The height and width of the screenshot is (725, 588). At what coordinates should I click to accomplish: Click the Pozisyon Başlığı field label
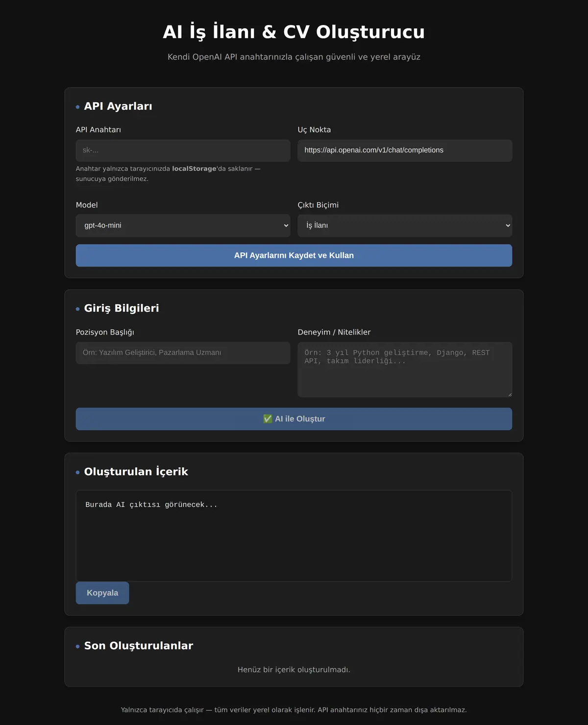pyautogui.click(x=105, y=332)
